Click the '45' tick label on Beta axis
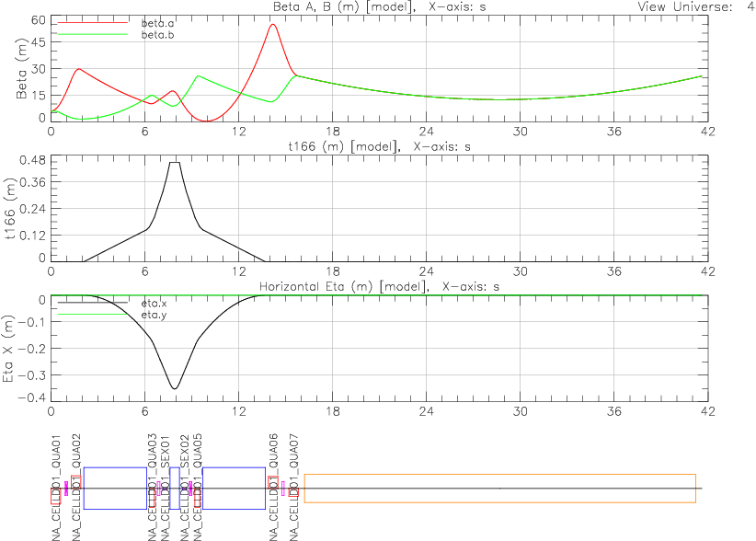The image size is (756, 541). (38, 42)
